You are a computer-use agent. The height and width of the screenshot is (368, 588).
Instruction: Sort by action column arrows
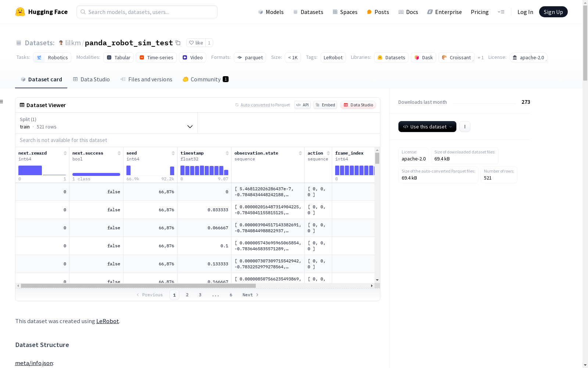coord(328,153)
